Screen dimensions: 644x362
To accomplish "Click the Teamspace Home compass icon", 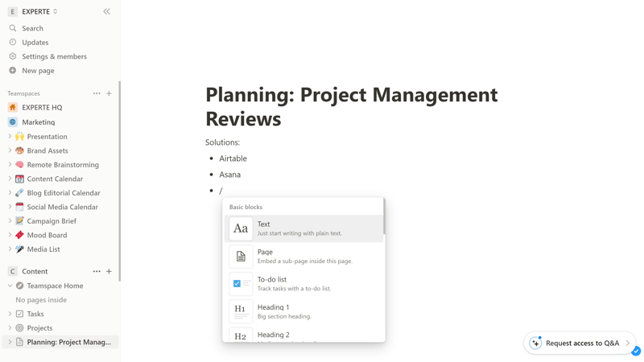I will coord(19,286).
